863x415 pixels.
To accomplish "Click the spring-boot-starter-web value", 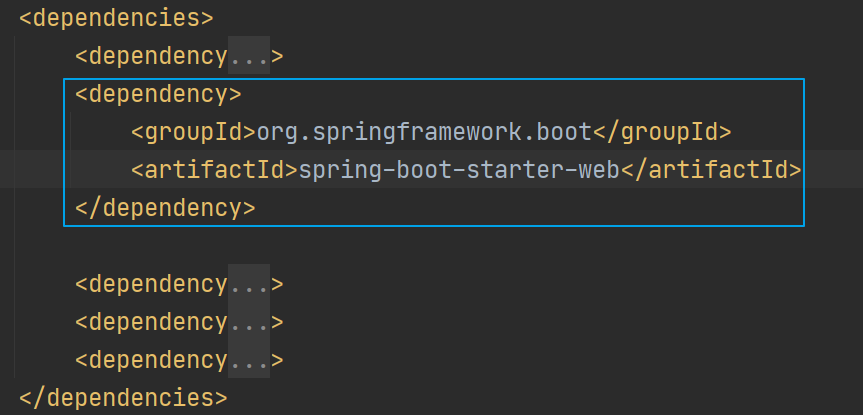I will click(x=460, y=170).
